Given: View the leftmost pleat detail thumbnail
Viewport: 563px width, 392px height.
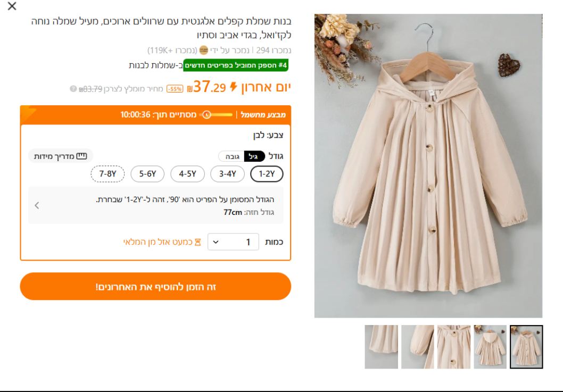Looking at the screenshot, I should pos(381,347).
